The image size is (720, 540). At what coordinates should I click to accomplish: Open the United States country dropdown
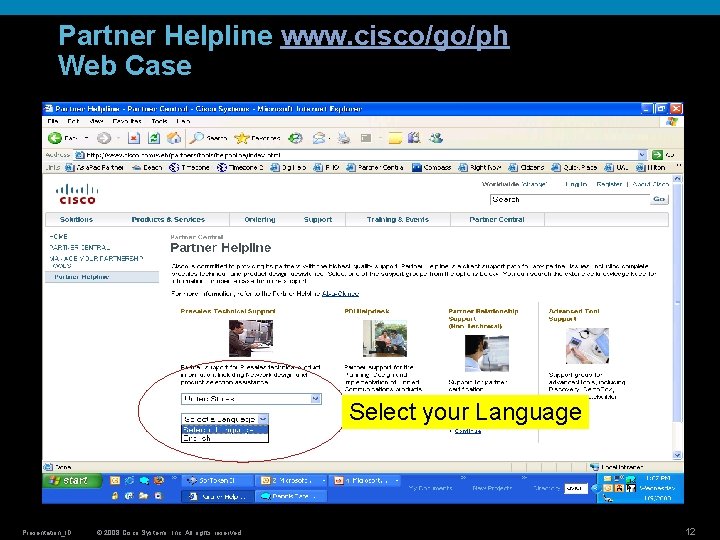[x=251, y=399]
